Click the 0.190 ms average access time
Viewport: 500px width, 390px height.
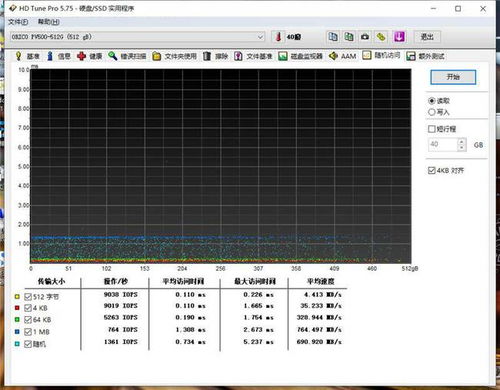pos(191,317)
